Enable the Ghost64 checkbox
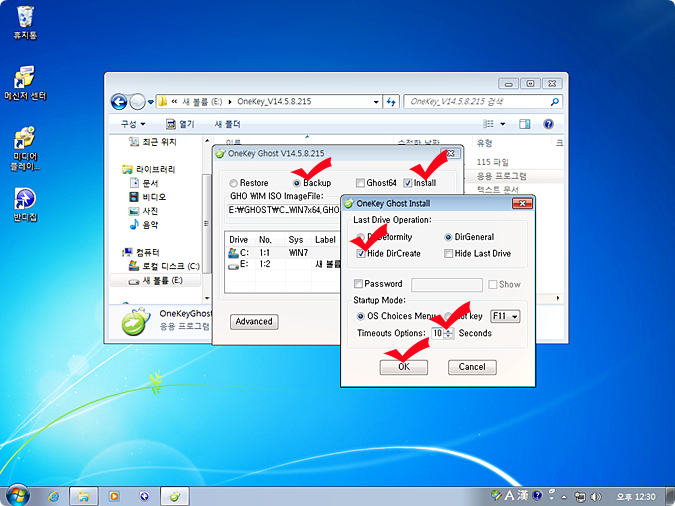The image size is (675, 506). (360, 183)
